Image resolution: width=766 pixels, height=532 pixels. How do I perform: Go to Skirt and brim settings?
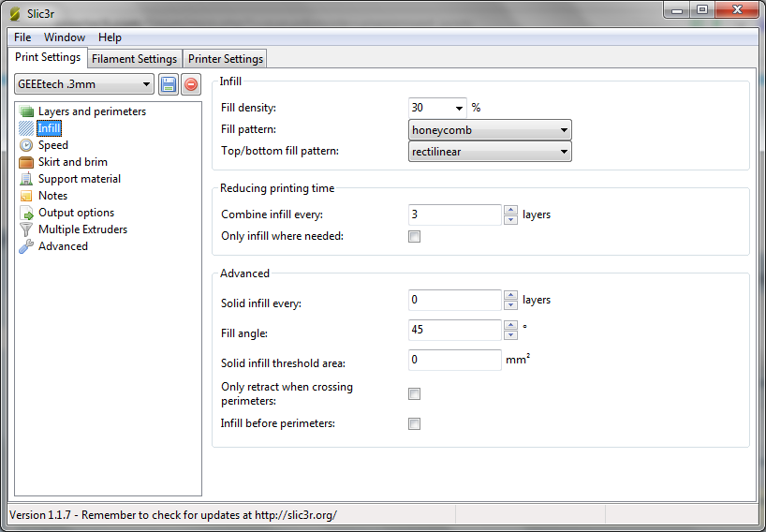[73, 162]
